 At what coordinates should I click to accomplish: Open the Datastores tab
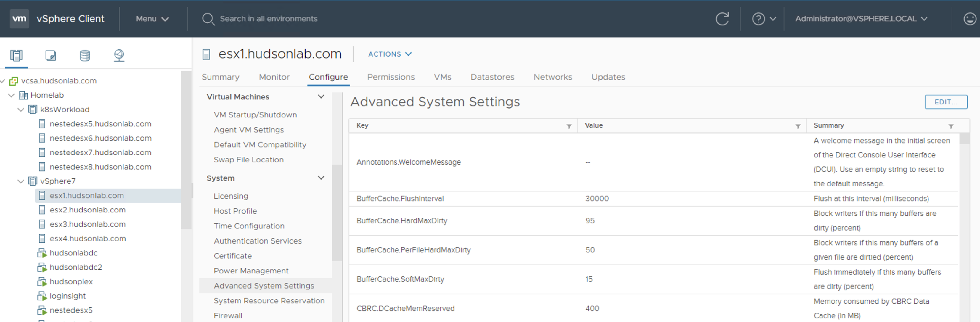click(492, 77)
